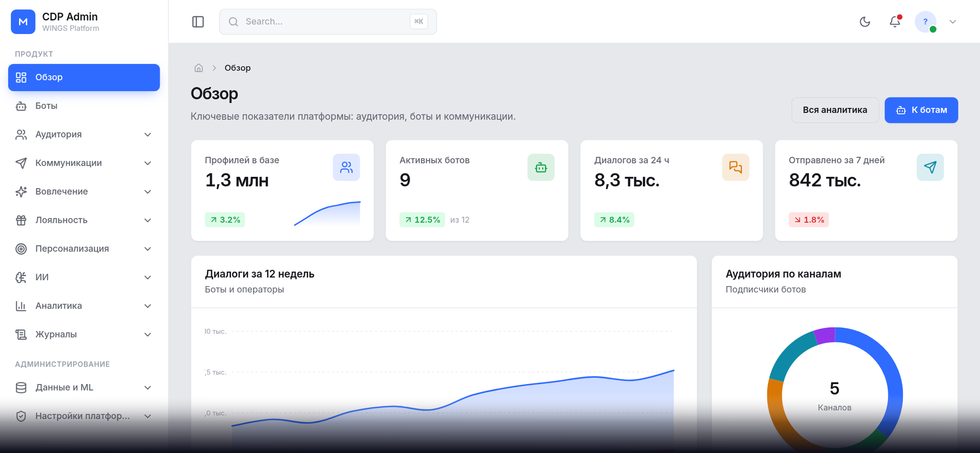
Task: Click the active bots robot icon
Action: (x=541, y=167)
